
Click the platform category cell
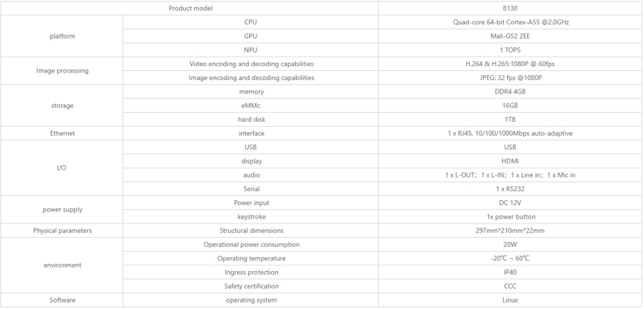coord(62,36)
